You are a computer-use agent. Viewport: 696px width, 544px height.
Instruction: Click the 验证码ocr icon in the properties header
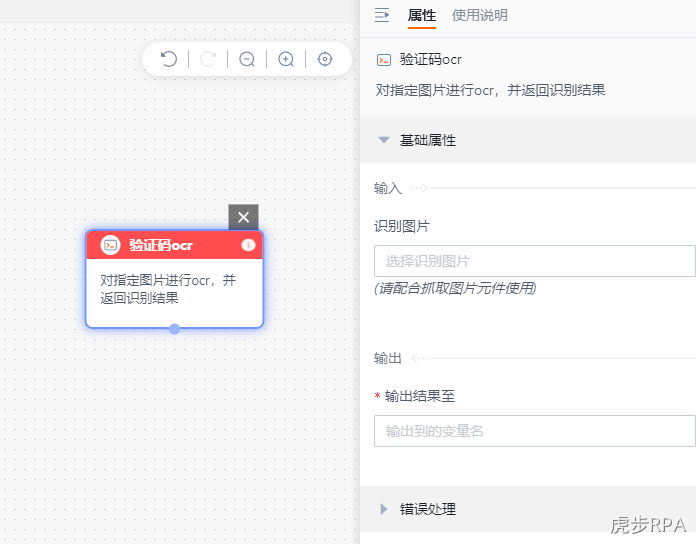coord(384,60)
